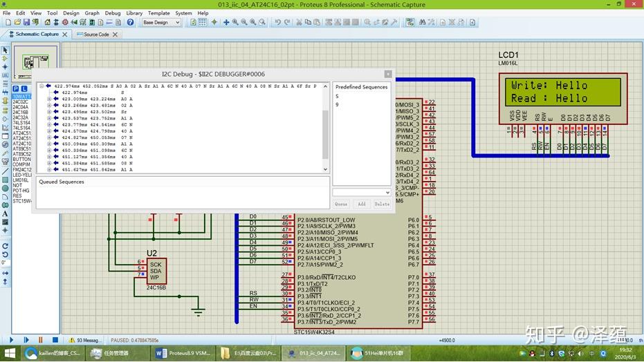Click the Undo toolbar icon
The width and height of the screenshot is (644, 362).
pyautogui.click(x=277, y=22)
